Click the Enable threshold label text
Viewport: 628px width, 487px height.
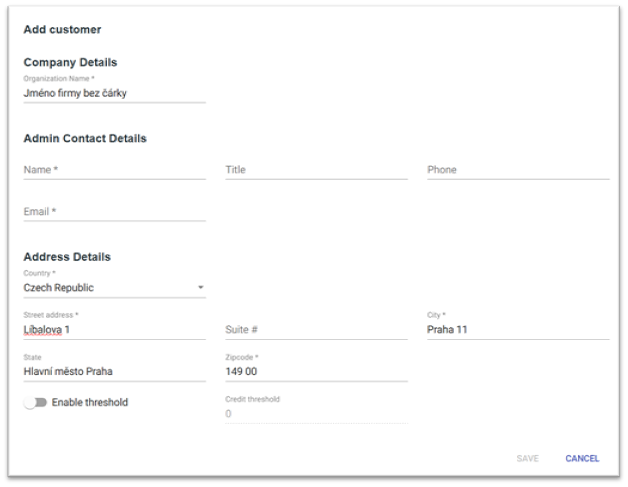coord(90,403)
